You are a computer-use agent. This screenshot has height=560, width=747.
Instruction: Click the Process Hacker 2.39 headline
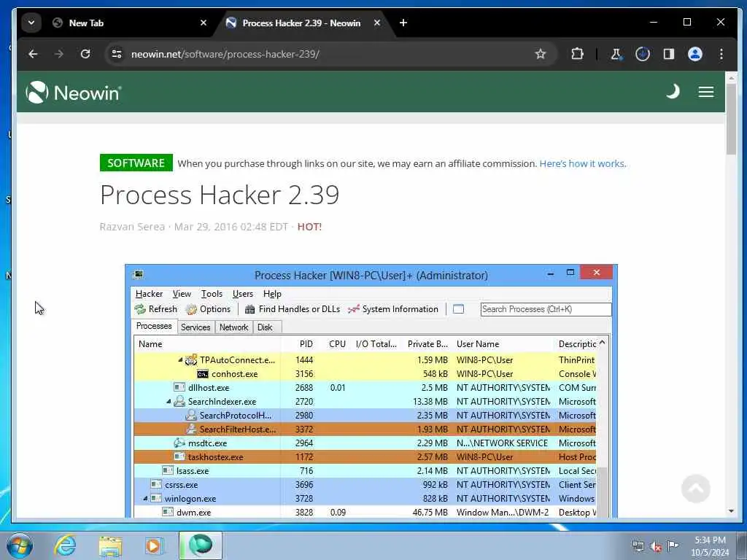pyautogui.click(x=220, y=195)
